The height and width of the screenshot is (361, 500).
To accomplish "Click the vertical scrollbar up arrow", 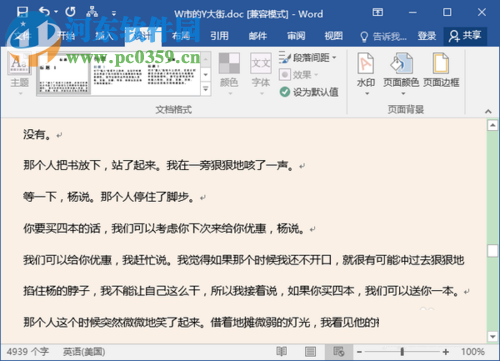I will [492, 125].
